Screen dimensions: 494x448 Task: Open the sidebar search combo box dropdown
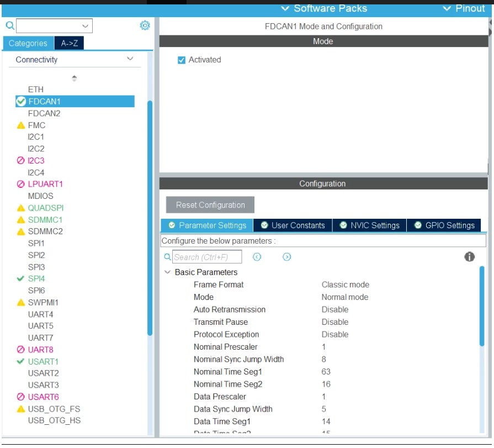pyautogui.click(x=86, y=26)
